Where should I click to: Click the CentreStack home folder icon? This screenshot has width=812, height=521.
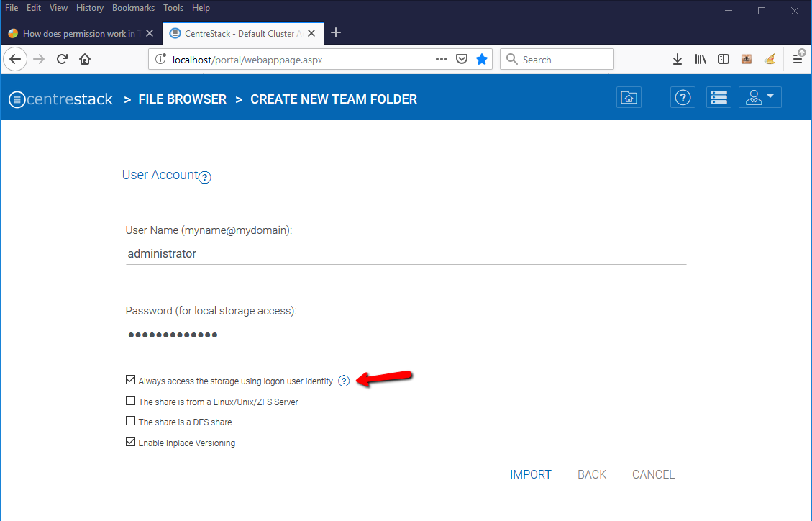(629, 98)
